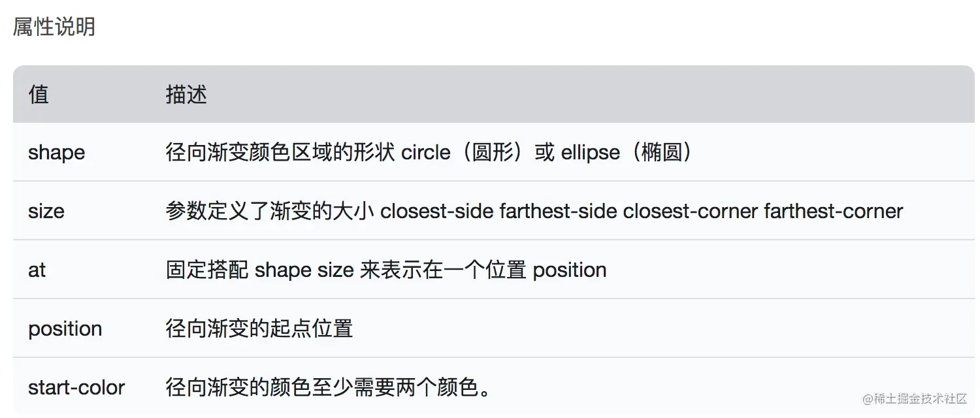The image size is (980, 418).
Task: Select the position cell in the 值 column
Action: tap(65, 329)
